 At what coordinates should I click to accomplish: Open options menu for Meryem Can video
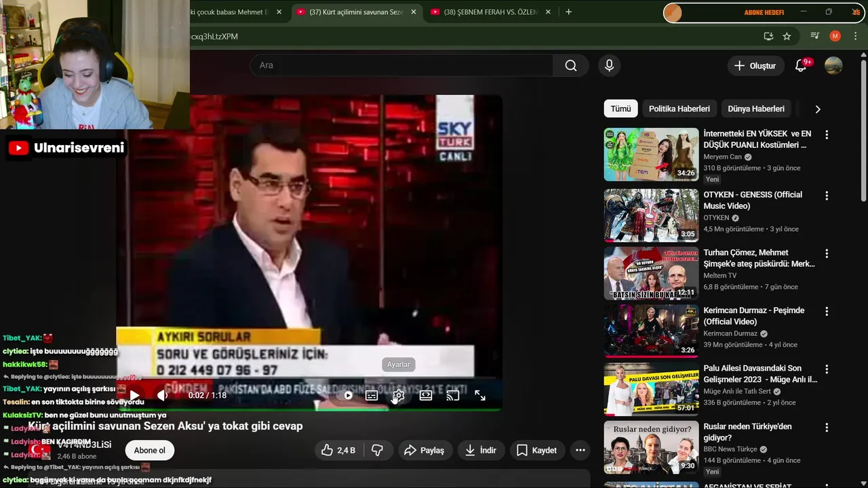827,135
